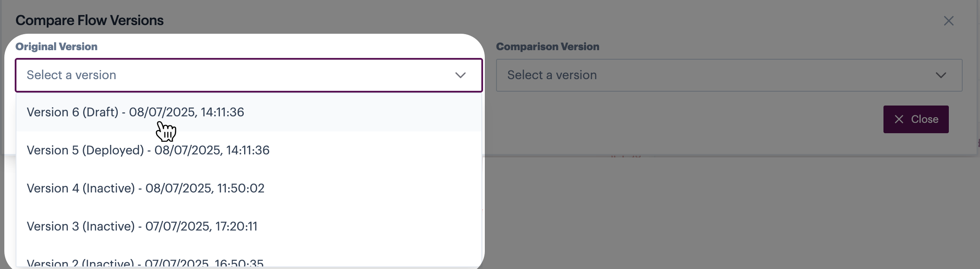This screenshot has width=980, height=269.
Task: Select Version 6 (Draft) from the list
Action: 135,112
